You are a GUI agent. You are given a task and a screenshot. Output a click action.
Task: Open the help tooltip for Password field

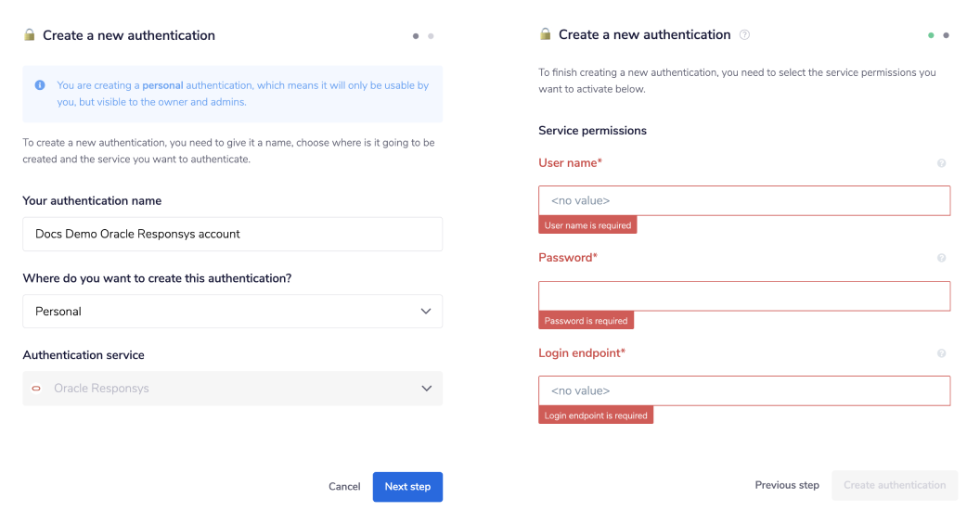(941, 258)
